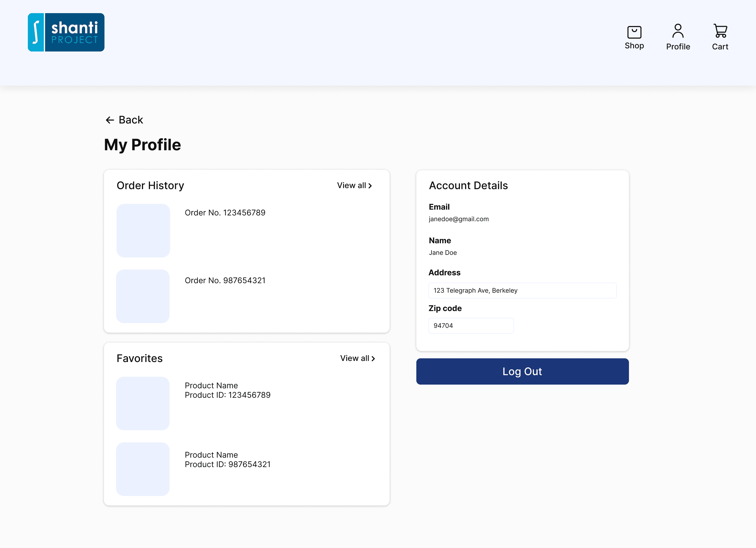Select thumbnail for Order No. 987654321
The width and height of the screenshot is (756, 548).
[x=143, y=297]
